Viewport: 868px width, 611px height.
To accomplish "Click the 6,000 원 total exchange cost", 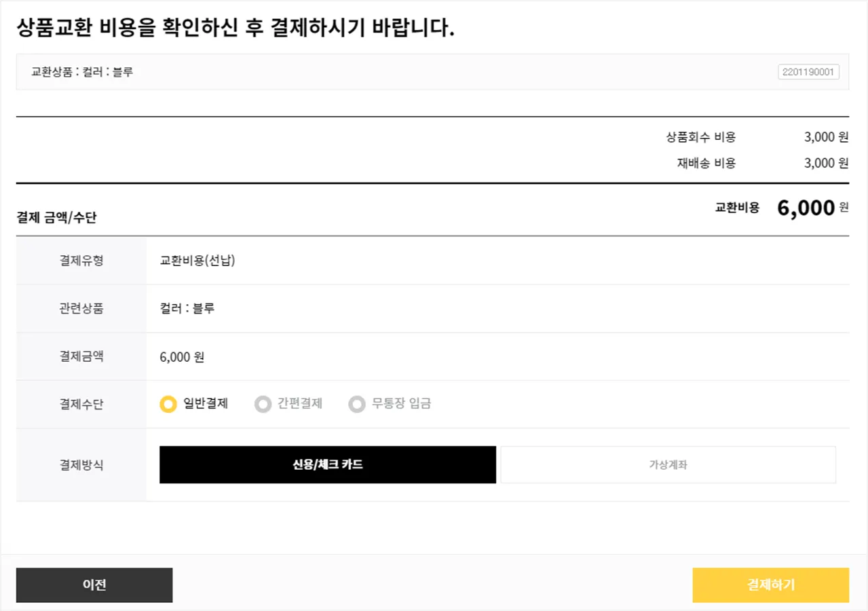I will click(x=812, y=208).
